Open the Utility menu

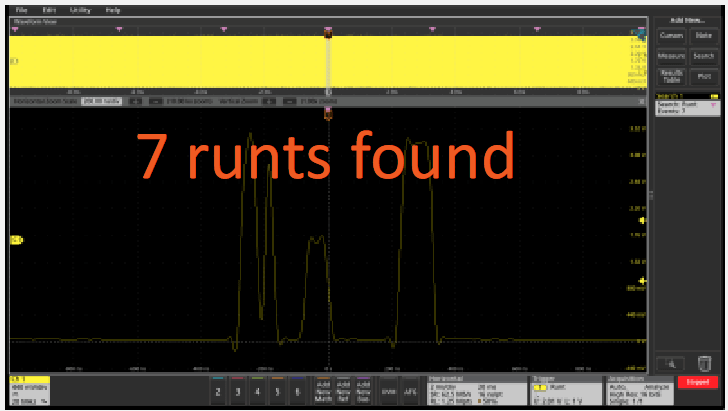click(x=80, y=10)
